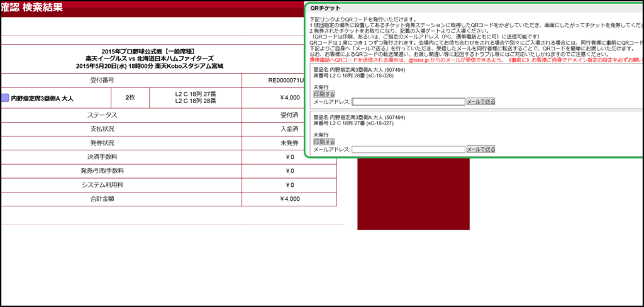Click the システム利用料 row label
The height and width of the screenshot is (307, 644).
103,185
